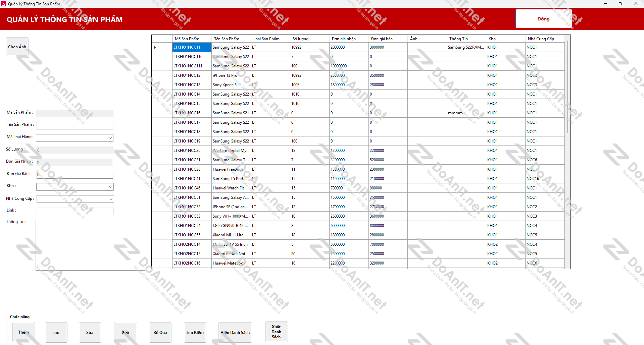Click the SamSung S22RAM... info cell
This screenshot has width=644, height=345.
point(466,47)
